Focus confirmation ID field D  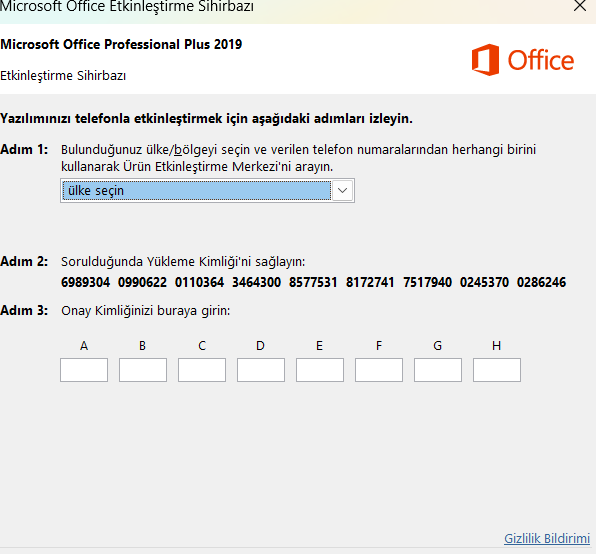(261, 370)
